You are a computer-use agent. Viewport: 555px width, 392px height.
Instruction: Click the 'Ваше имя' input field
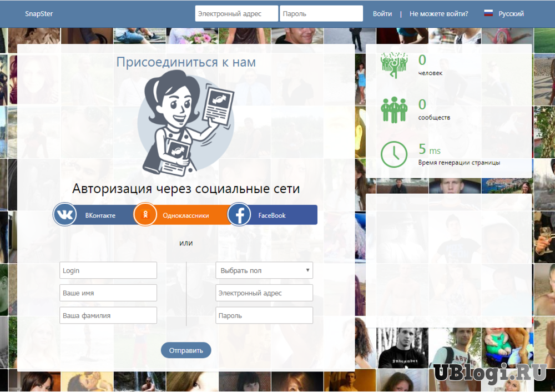108,293
